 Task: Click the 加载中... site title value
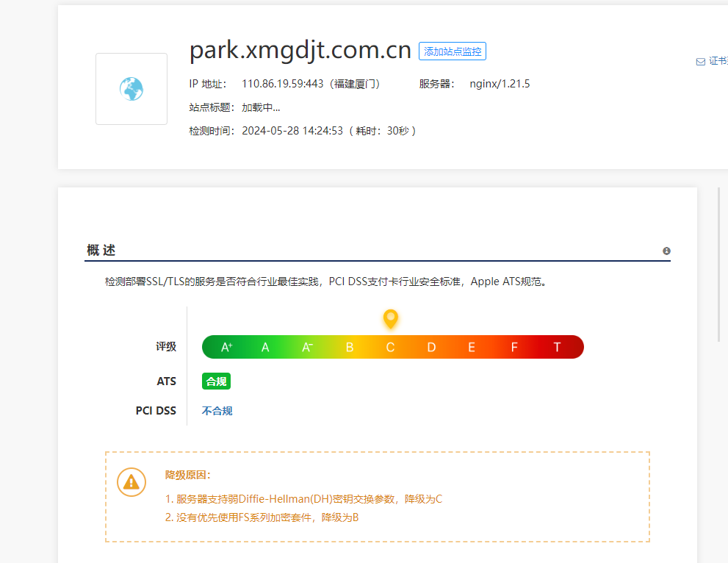[x=261, y=107]
